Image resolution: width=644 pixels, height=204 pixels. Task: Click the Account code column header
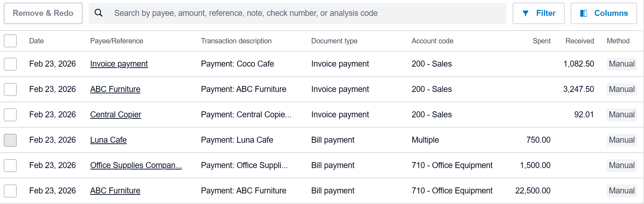click(432, 41)
